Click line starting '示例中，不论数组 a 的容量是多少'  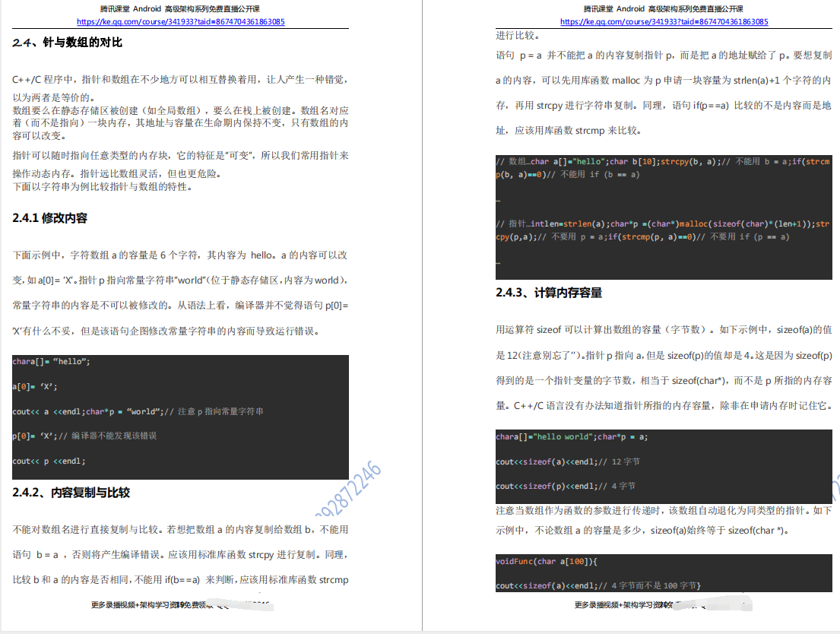[642, 531]
